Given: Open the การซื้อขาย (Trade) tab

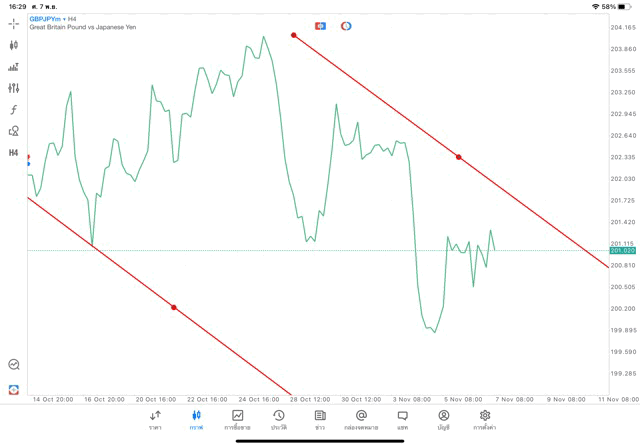Looking at the screenshot, I should [238, 419].
